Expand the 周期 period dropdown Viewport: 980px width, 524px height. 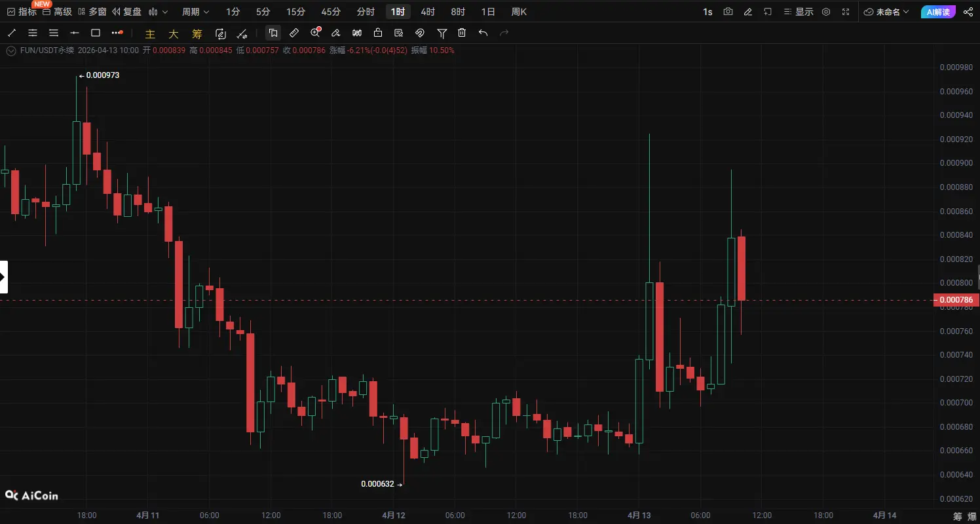tap(196, 12)
